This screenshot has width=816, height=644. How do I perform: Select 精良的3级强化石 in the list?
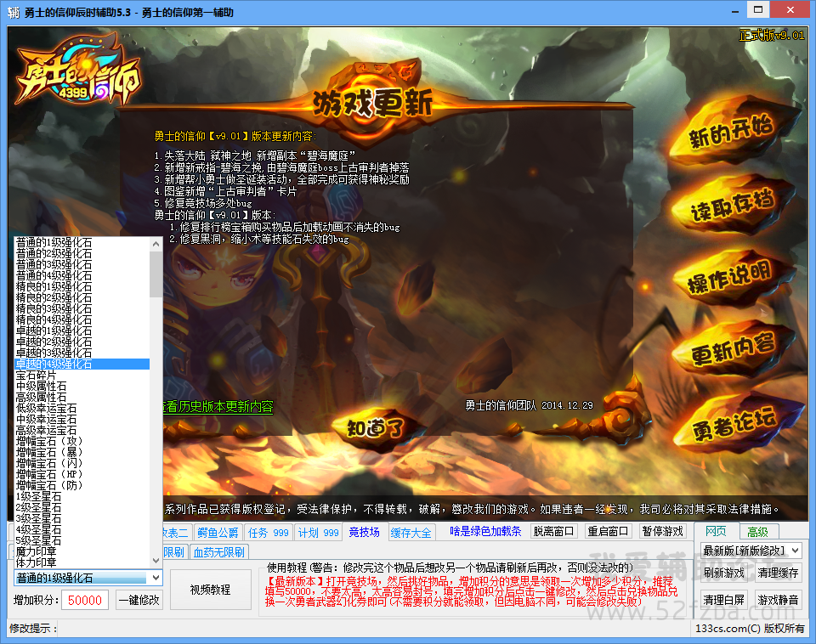[82, 309]
